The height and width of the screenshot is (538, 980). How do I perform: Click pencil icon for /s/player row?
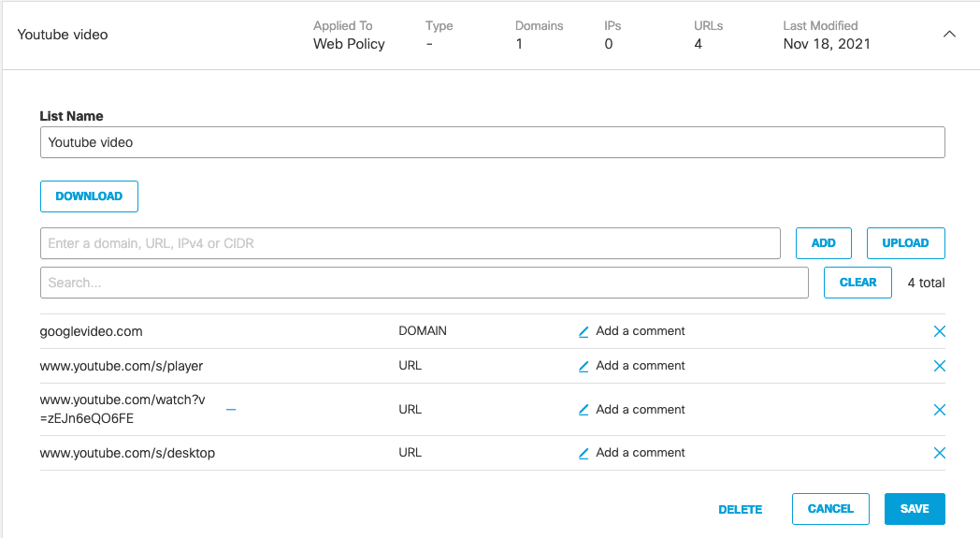pos(584,366)
